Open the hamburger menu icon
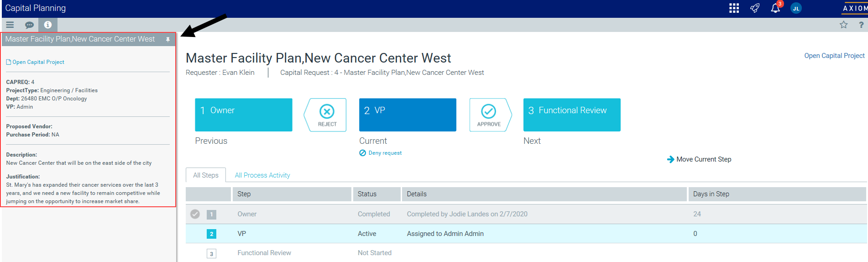This screenshot has height=262, width=868. (10, 25)
